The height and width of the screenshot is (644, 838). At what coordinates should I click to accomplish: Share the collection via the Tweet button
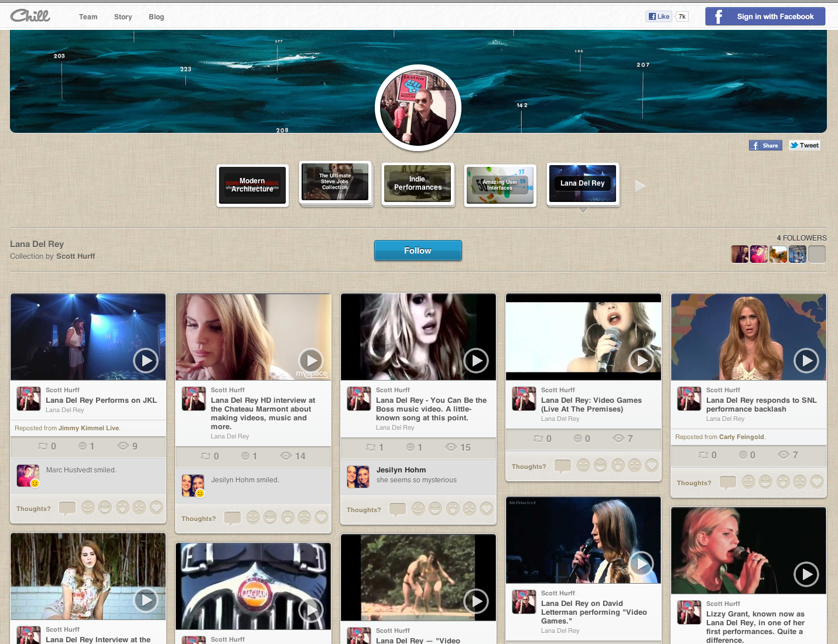point(804,145)
